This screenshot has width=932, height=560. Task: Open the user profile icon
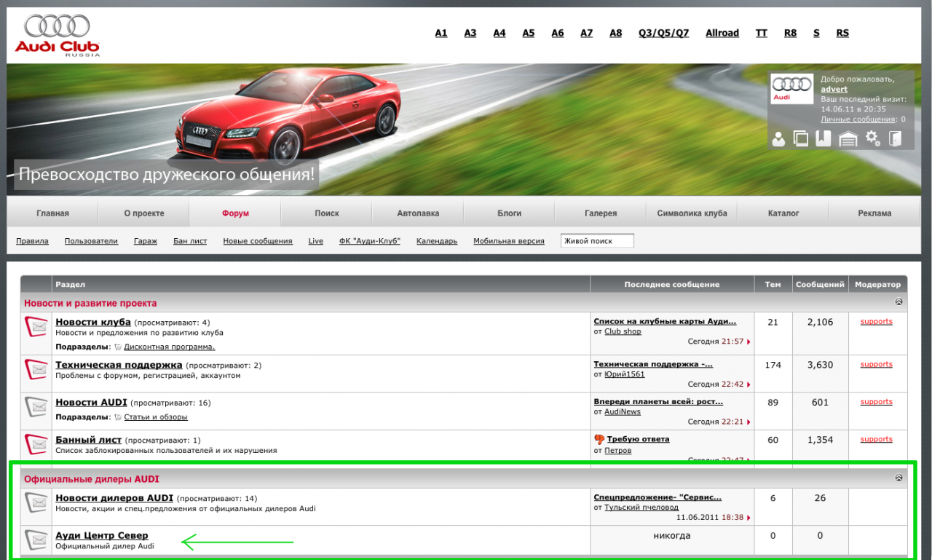[778, 139]
